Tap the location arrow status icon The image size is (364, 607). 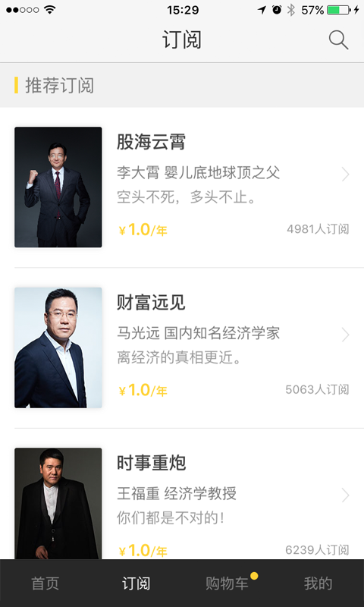coord(262,10)
